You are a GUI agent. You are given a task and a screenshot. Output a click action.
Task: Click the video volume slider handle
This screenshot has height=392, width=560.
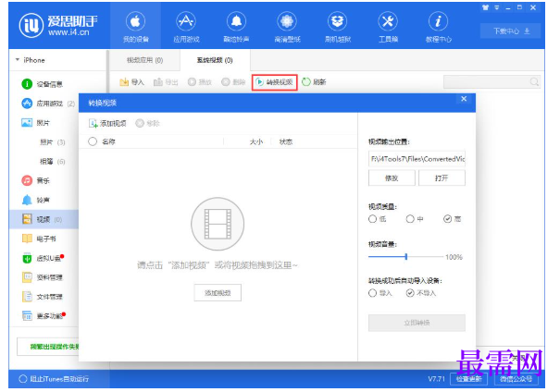point(406,256)
